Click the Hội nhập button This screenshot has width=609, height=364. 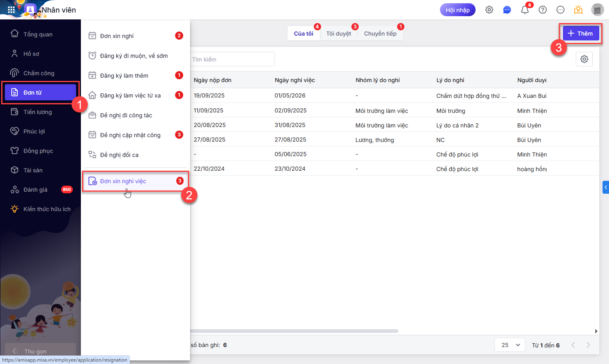pyautogui.click(x=457, y=10)
